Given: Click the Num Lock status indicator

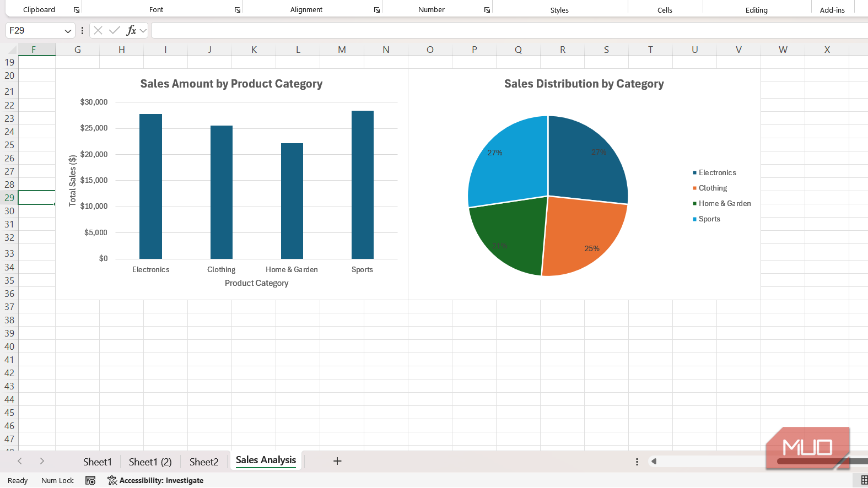Looking at the screenshot, I should coord(57,480).
